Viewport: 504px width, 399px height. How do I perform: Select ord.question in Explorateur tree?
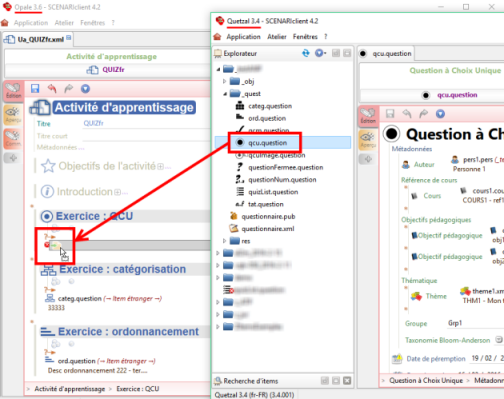click(x=267, y=118)
